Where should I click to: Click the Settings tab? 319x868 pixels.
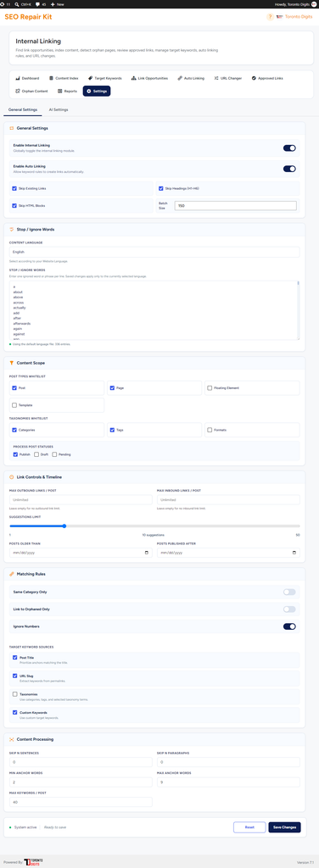(x=97, y=91)
